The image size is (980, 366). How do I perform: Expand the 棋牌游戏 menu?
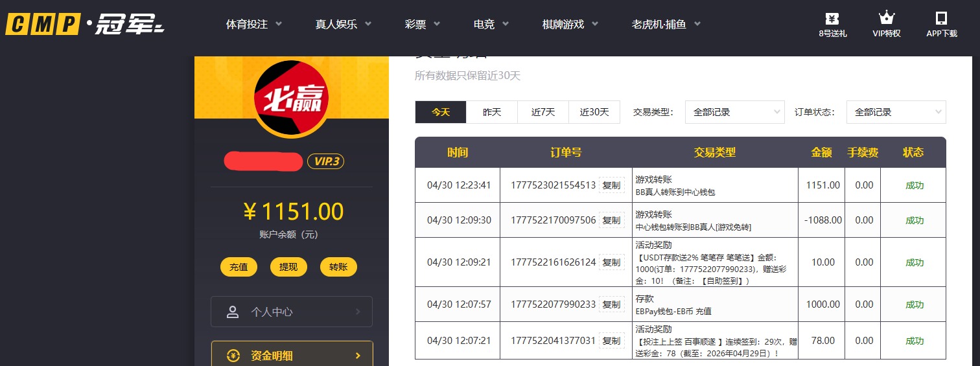coord(570,24)
